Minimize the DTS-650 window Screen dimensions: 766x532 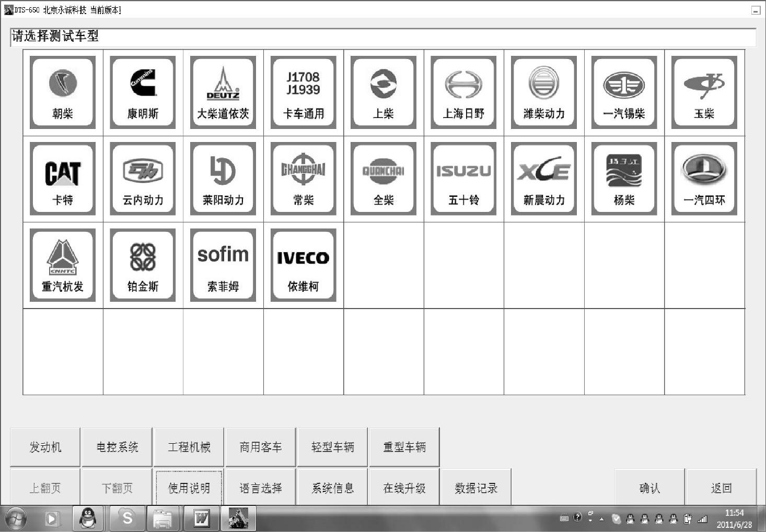tap(756, 10)
